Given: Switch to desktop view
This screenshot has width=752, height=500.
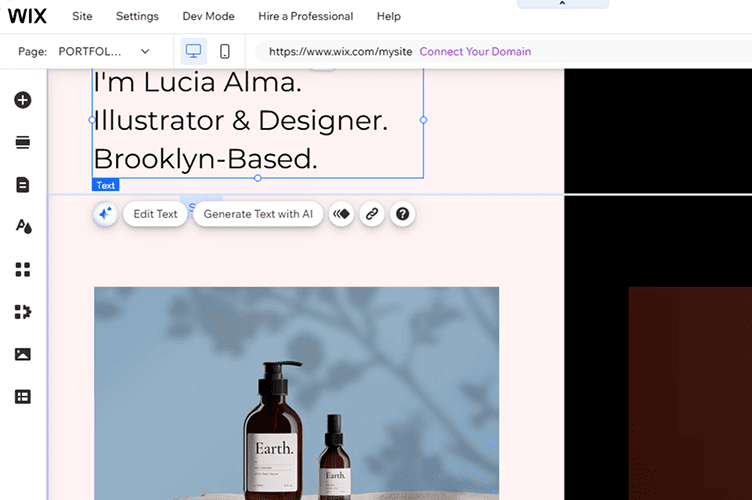Looking at the screenshot, I should pyautogui.click(x=194, y=51).
